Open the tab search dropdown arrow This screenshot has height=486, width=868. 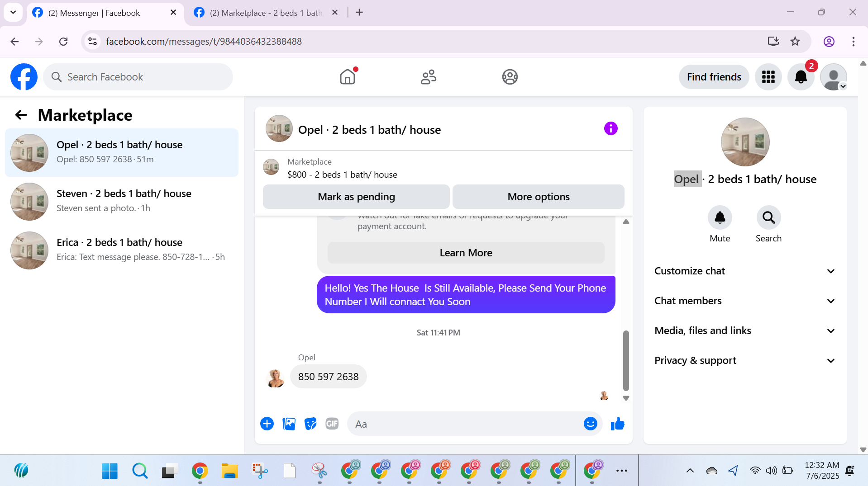[x=13, y=12]
